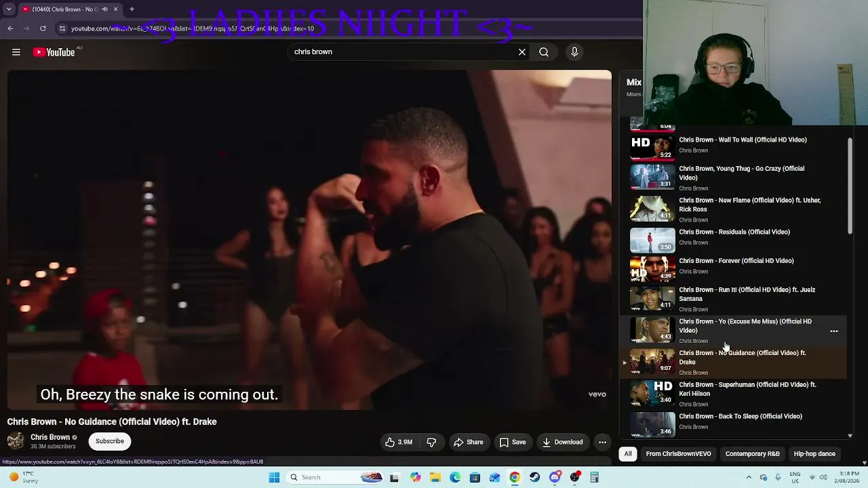This screenshot has height=488, width=868.
Task: Reload the YouTube page
Action: 43,28
